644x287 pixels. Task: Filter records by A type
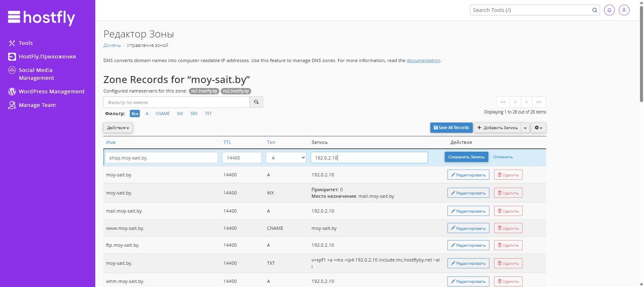tap(147, 113)
